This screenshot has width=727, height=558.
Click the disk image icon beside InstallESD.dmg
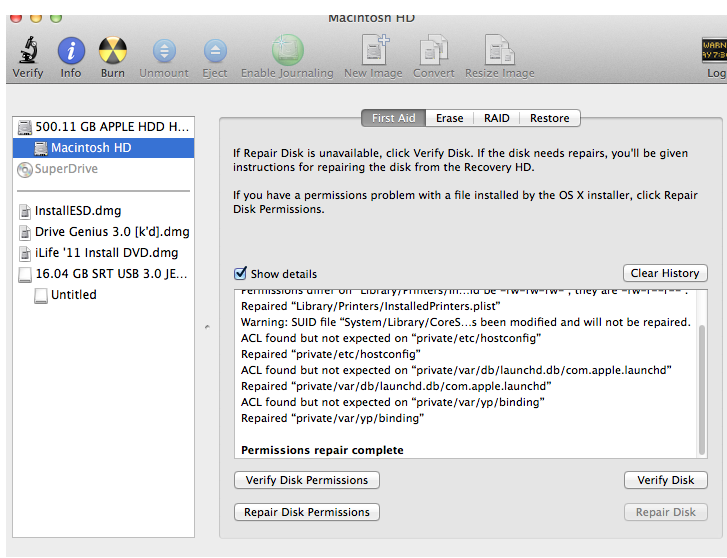point(25,212)
